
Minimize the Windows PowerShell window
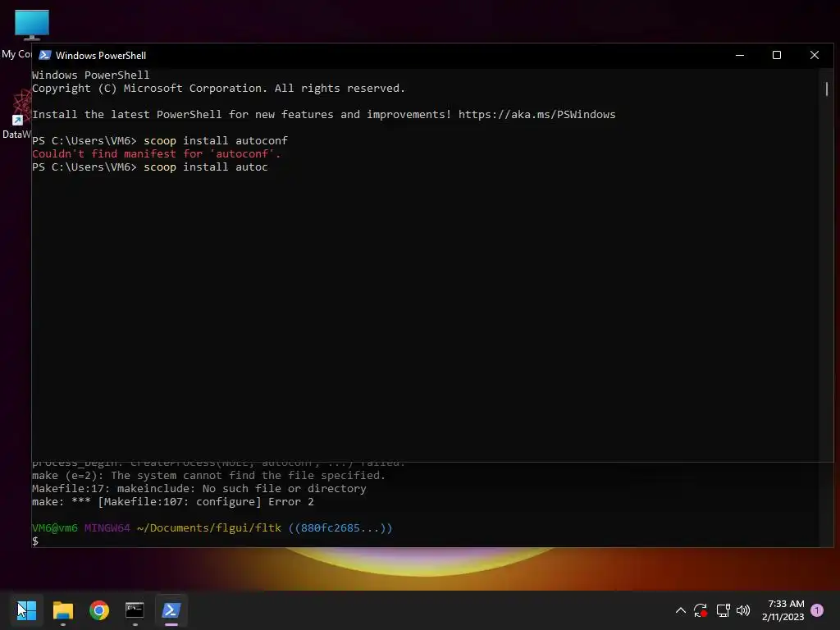tap(740, 55)
